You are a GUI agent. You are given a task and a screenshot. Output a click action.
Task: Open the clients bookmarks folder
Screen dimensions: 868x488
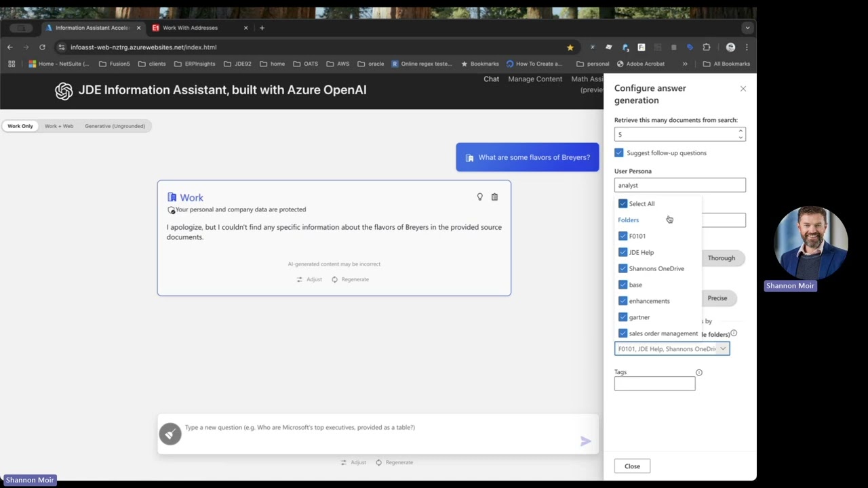click(x=152, y=64)
